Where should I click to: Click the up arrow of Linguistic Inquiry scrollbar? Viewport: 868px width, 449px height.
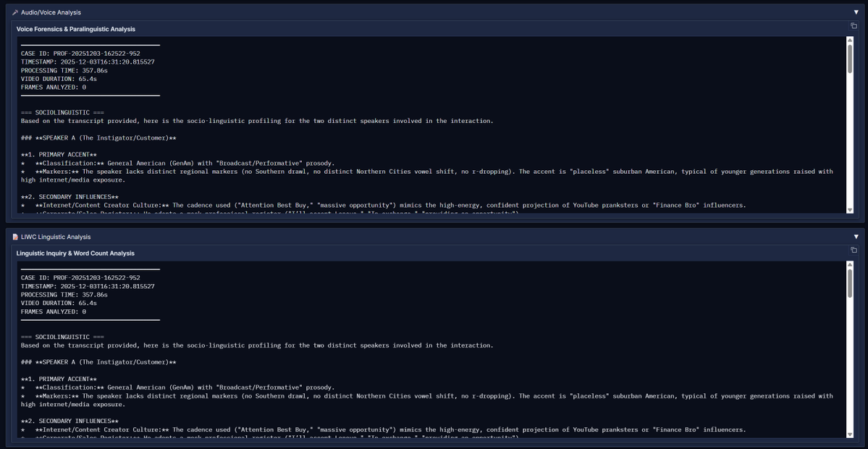point(850,264)
